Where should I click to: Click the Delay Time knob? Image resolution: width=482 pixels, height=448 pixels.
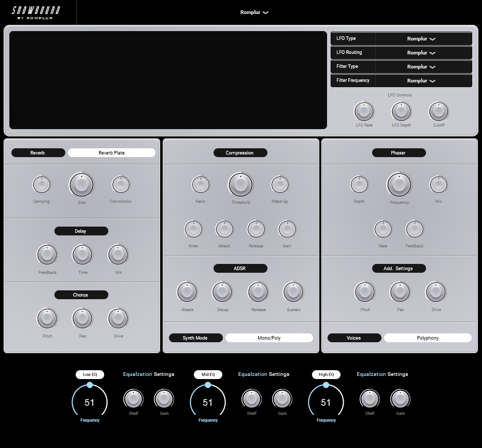[82, 255]
